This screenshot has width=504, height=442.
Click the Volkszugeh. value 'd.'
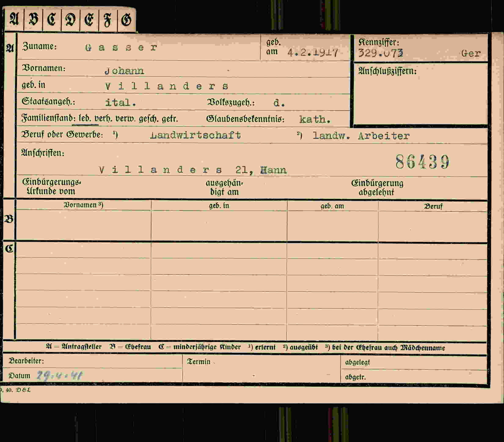(279, 103)
